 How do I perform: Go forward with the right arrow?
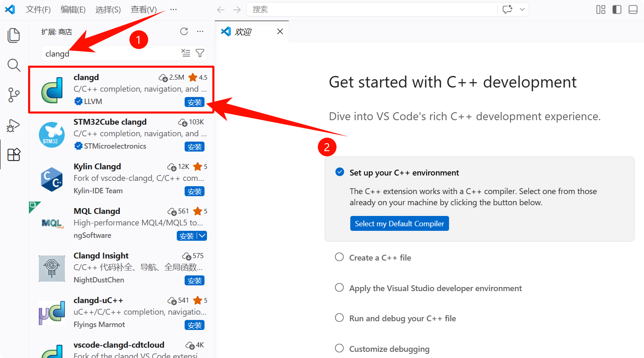click(x=237, y=9)
